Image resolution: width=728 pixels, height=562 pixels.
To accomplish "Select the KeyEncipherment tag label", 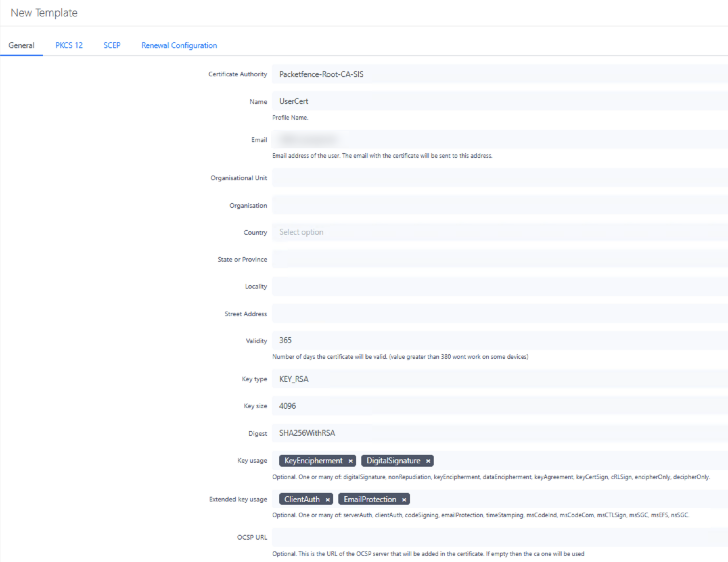I will pyautogui.click(x=313, y=461).
